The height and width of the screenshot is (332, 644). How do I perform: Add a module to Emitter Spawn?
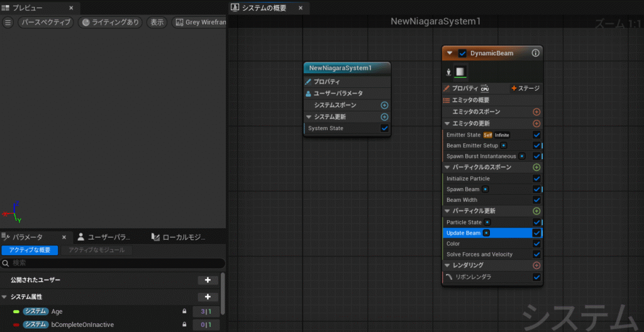(x=536, y=112)
